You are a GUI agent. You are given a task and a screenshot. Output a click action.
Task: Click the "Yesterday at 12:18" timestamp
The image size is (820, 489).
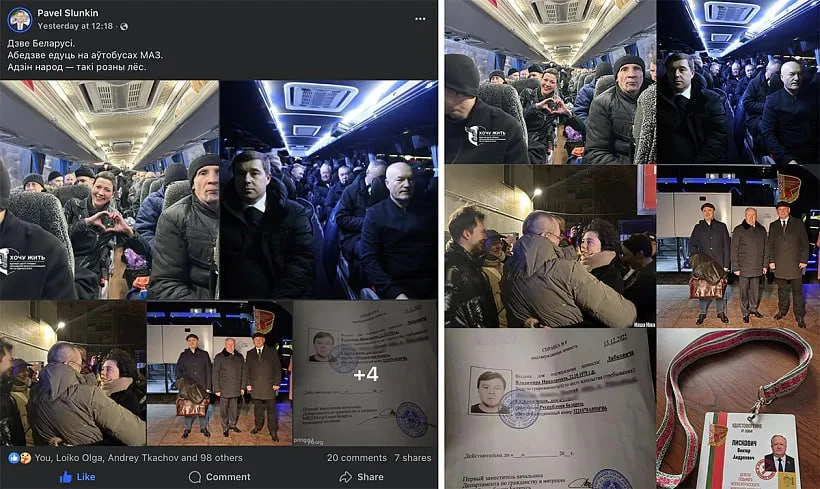pyautogui.click(x=75, y=26)
